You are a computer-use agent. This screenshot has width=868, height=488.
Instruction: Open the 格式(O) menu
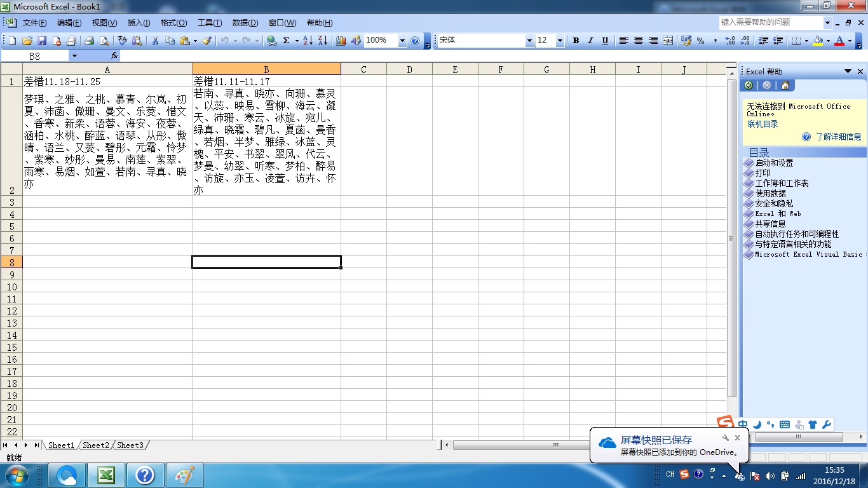pyautogui.click(x=173, y=23)
